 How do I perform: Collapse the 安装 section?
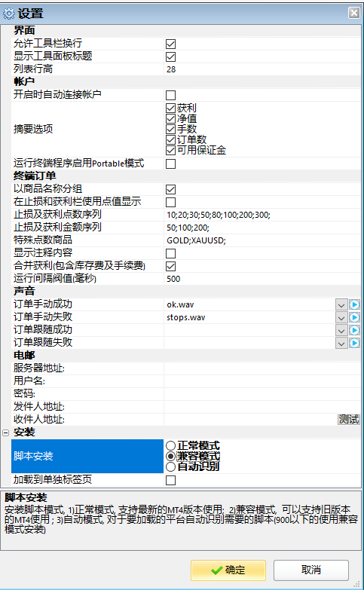tap(5, 433)
